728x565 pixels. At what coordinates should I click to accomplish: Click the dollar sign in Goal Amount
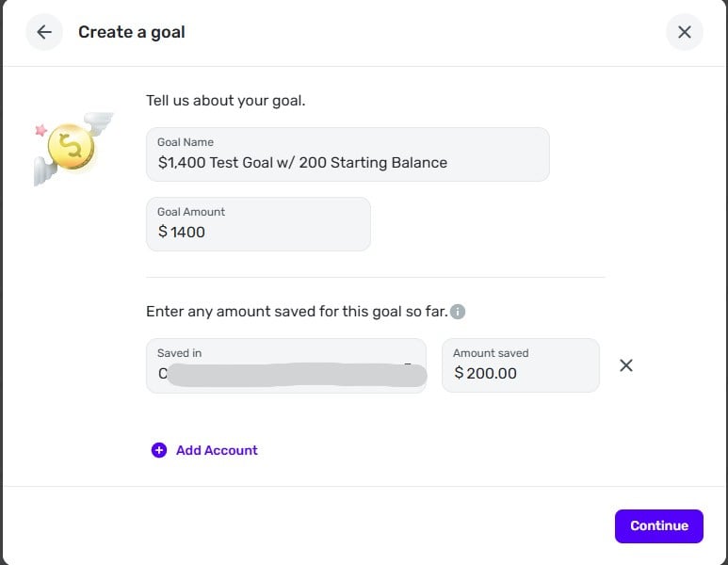pos(163,233)
